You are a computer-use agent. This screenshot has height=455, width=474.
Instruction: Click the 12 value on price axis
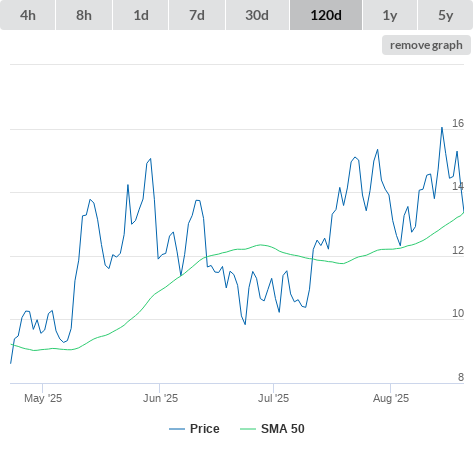tap(458, 250)
